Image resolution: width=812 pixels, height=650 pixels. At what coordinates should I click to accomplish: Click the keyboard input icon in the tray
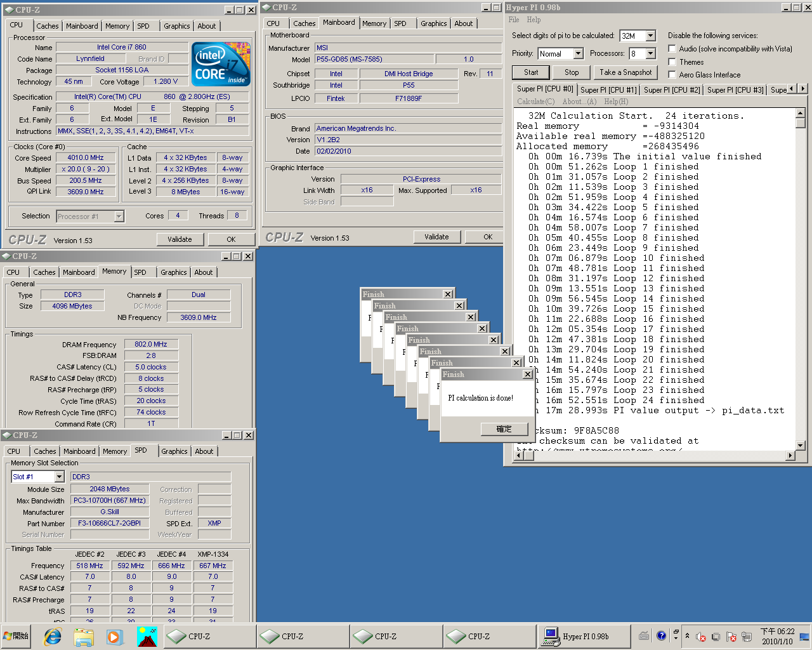coord(644,635)
